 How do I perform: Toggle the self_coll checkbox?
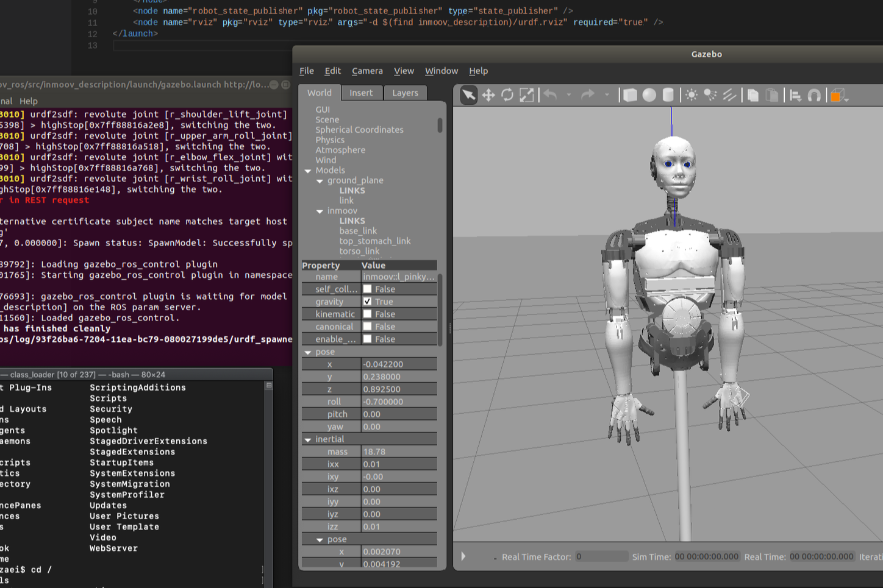pyautogui.click(x=367, y=289)
